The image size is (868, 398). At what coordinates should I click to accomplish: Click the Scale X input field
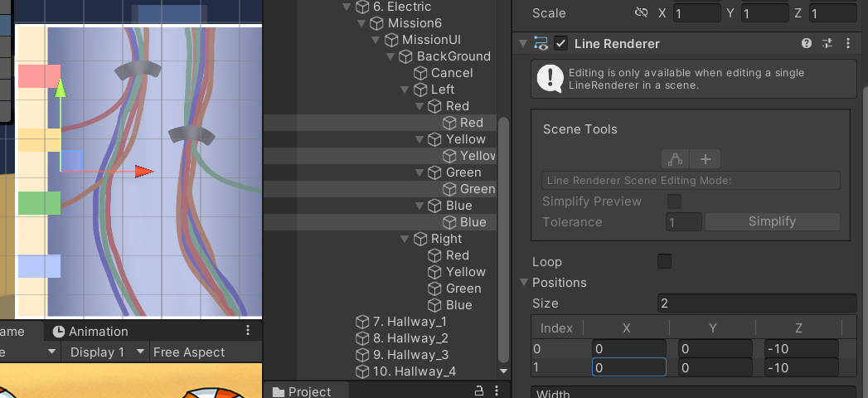point(697,12)
